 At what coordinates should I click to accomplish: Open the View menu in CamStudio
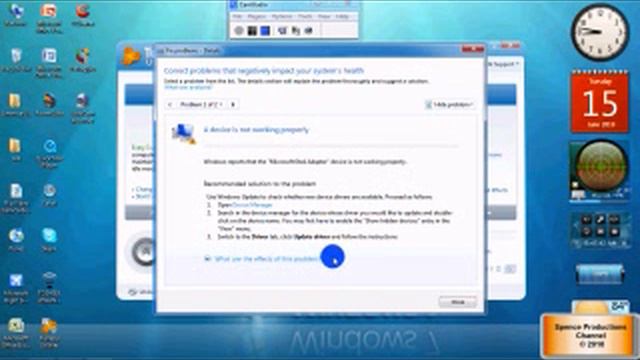coord(324,17)
